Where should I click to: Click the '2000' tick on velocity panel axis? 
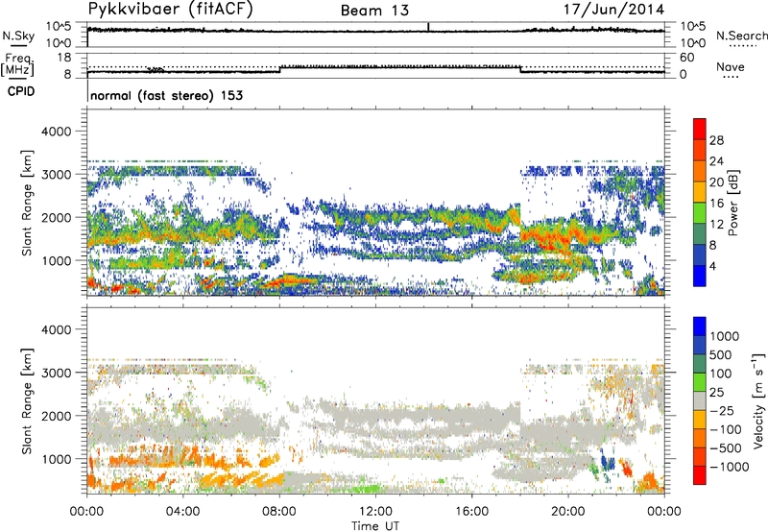tap(59, 416)
